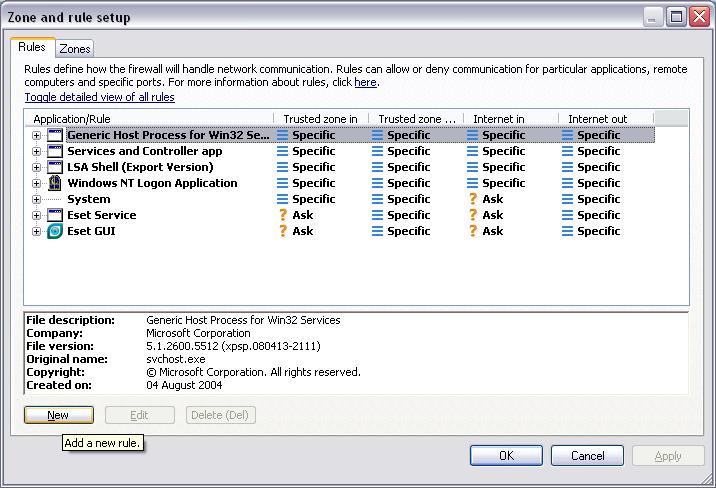This screenshot has width=716, height=488.
Task: Open the 'here' rules information link
Action: 365,82
